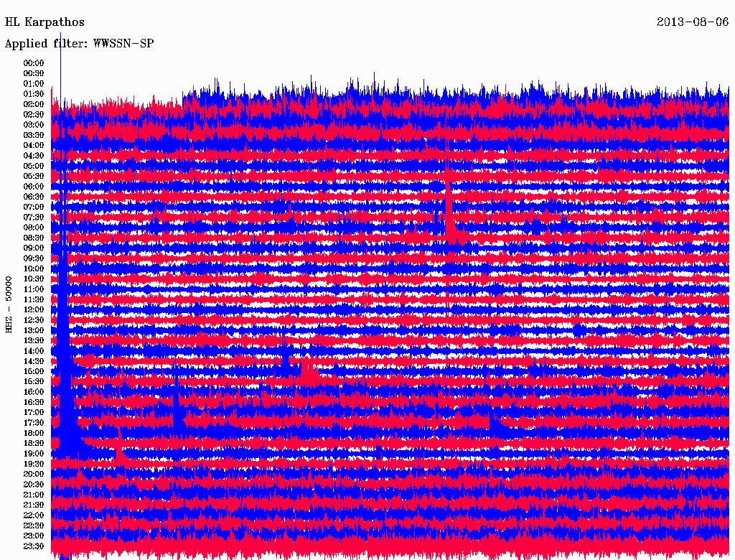
Task: Click the 21:00 time label
Action: point(34,495)
